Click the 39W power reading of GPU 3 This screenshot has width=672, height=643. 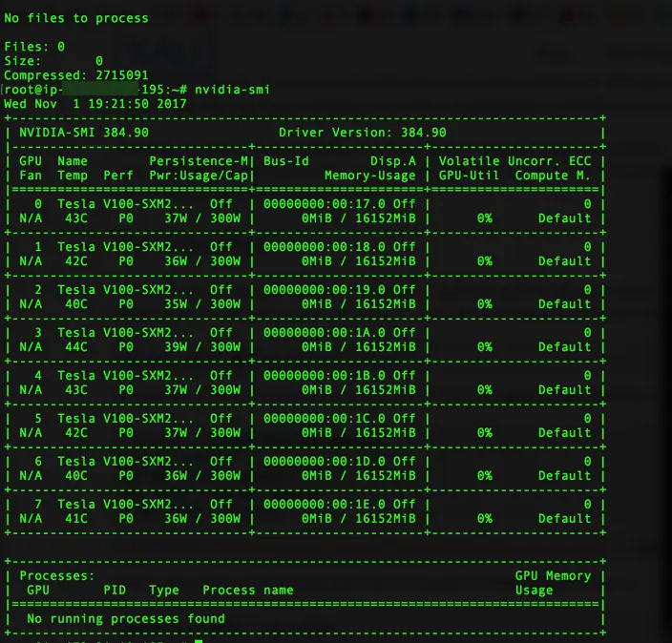[176, 346]
